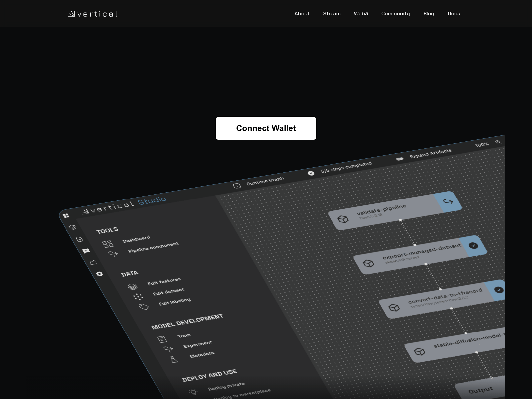Viewport: 532px width, 399px height.
Task: Click the zoom magnifier icon
Action: click(498, 142)
